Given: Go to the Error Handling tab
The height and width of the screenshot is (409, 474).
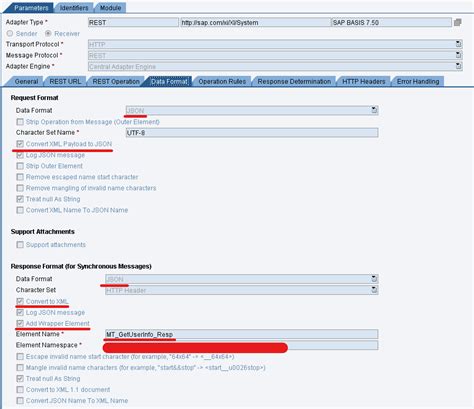Looking at the screenshot, I should point(418,81).
